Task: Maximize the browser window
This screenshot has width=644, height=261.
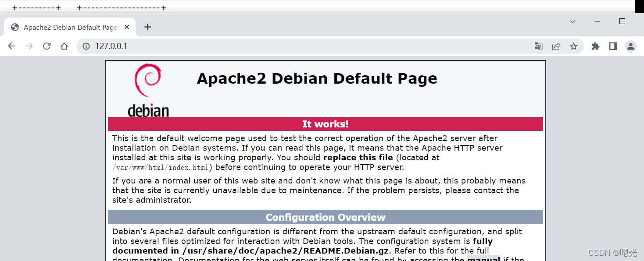Action: tap(622, 21)
